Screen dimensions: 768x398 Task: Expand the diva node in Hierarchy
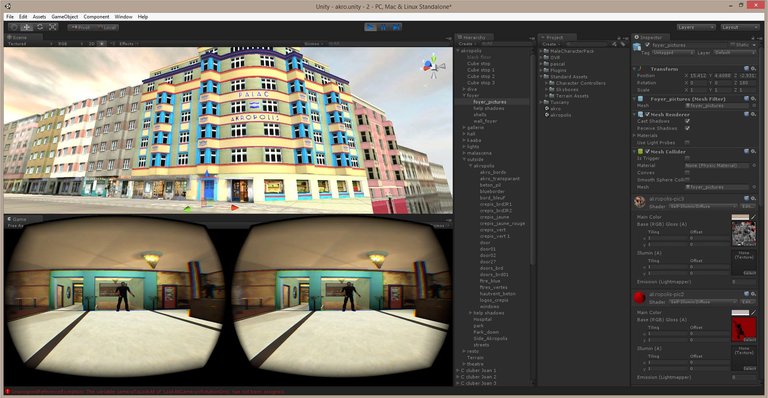(x=464, y=89)
